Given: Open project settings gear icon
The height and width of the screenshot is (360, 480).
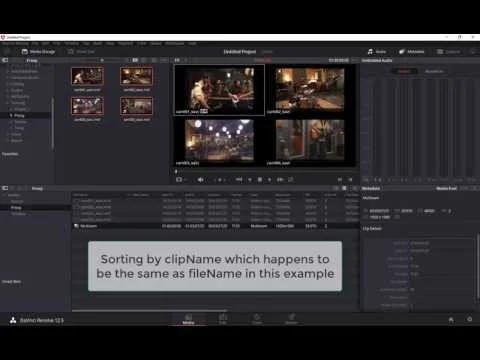Looking at the screenshot, I should click(469, 319).
